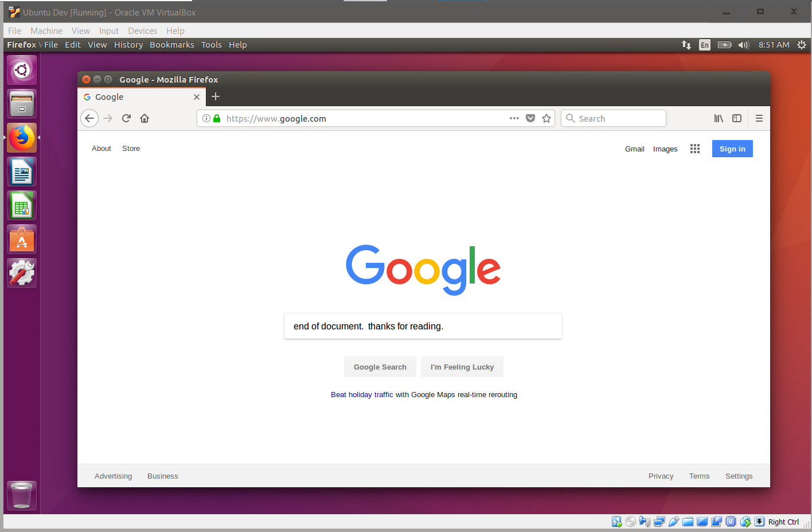
Task: Click VirtualBox CPU virtualization icon
Action: point(731,522)
